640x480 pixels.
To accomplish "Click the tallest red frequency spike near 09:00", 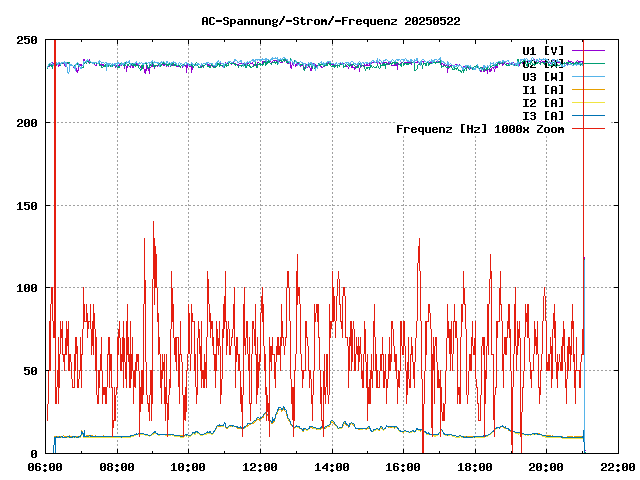I will pos(153,224).
